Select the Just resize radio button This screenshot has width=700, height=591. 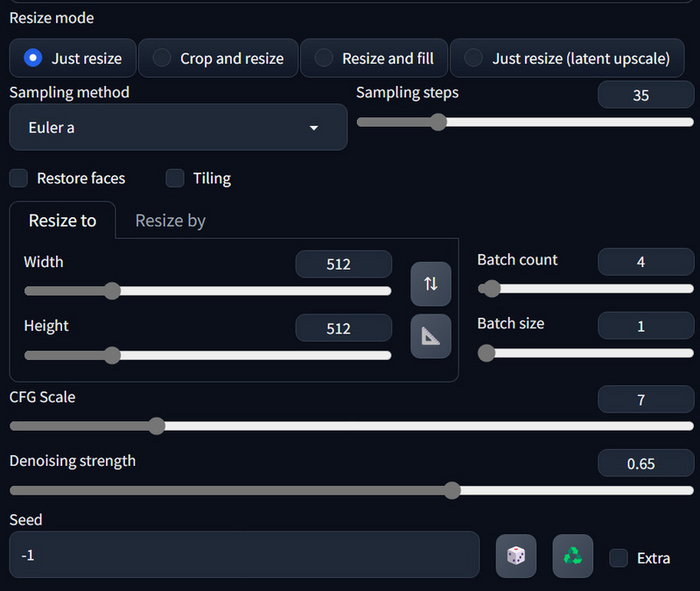click(73, 58)
